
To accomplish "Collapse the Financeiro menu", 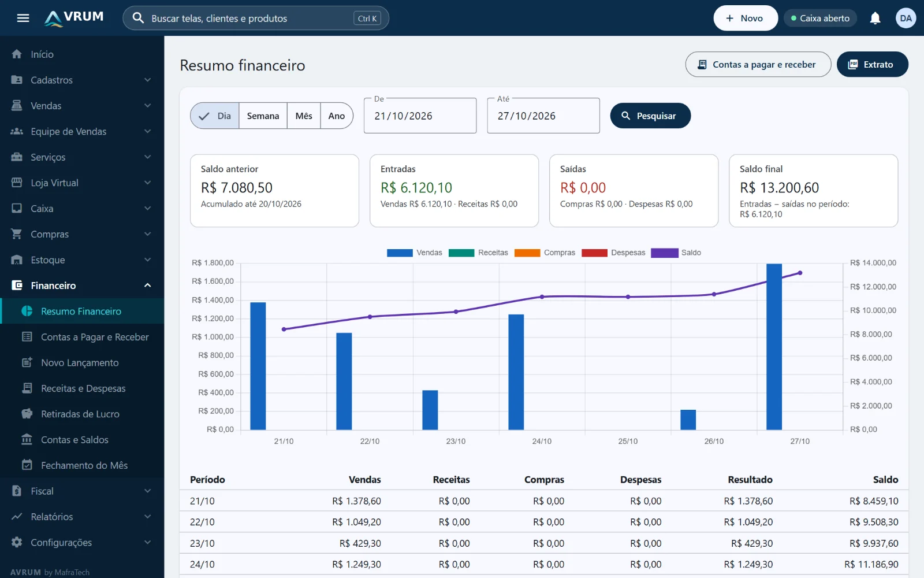I will [82, 286].
